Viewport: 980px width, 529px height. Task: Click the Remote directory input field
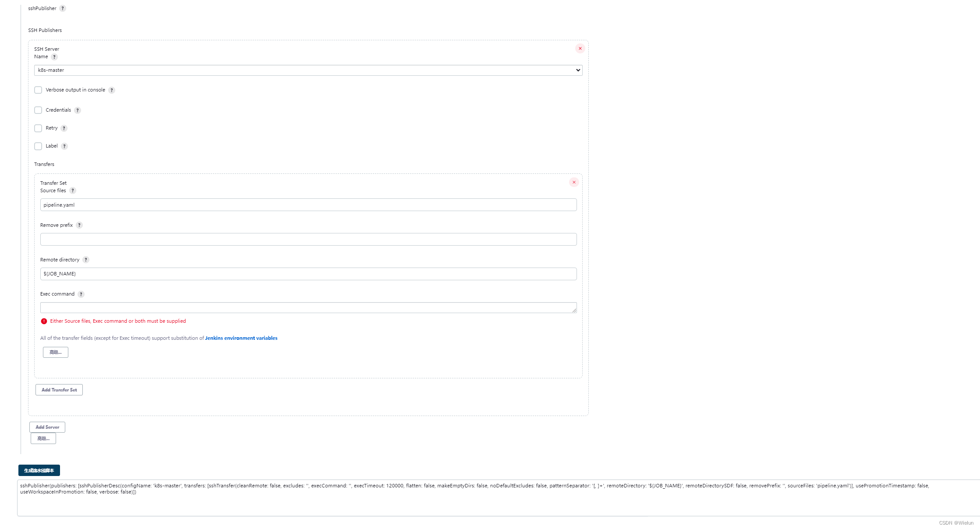[x=308, y=274]
